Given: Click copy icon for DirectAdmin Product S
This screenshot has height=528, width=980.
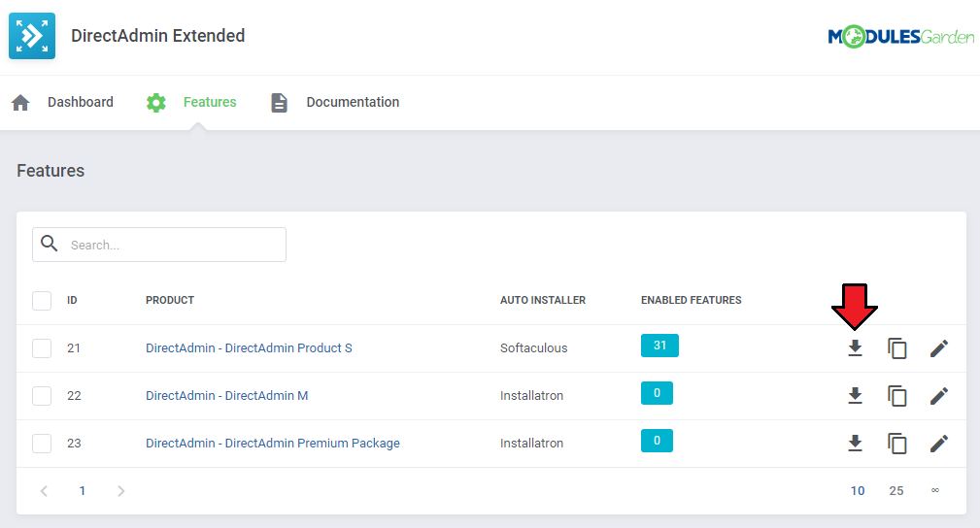Looking at the screenshot, I should pos(897,348).
